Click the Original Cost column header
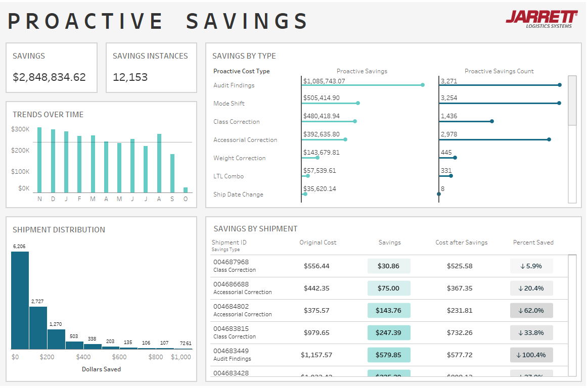This screenshot has height=388, width=588. click(x=318, y=243)
